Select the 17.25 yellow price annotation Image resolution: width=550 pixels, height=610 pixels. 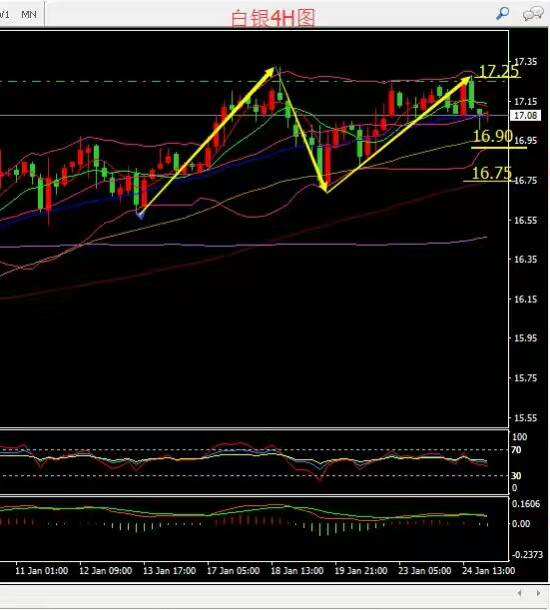[498, 71]
